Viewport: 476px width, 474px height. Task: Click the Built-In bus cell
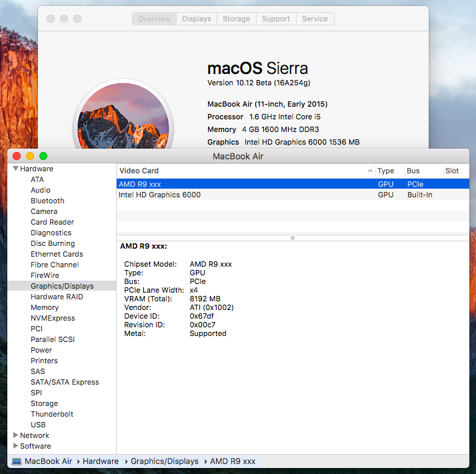point(420,195)
